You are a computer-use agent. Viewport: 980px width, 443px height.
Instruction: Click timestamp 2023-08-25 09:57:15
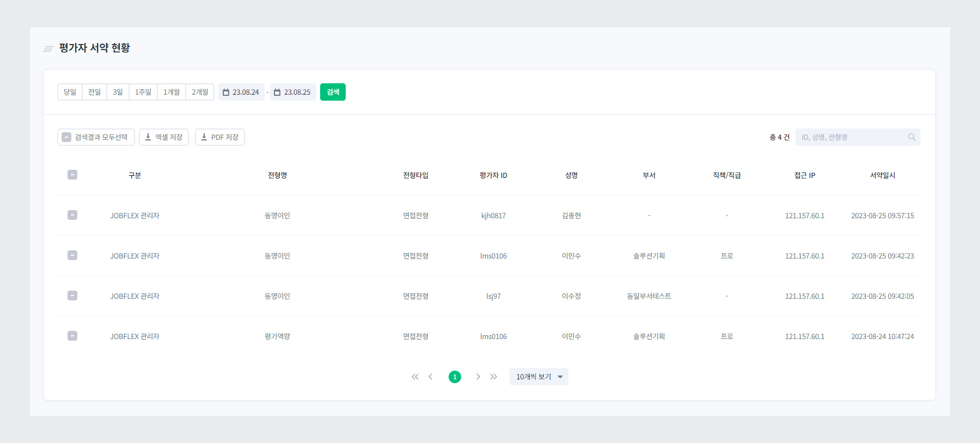[883, 216]
